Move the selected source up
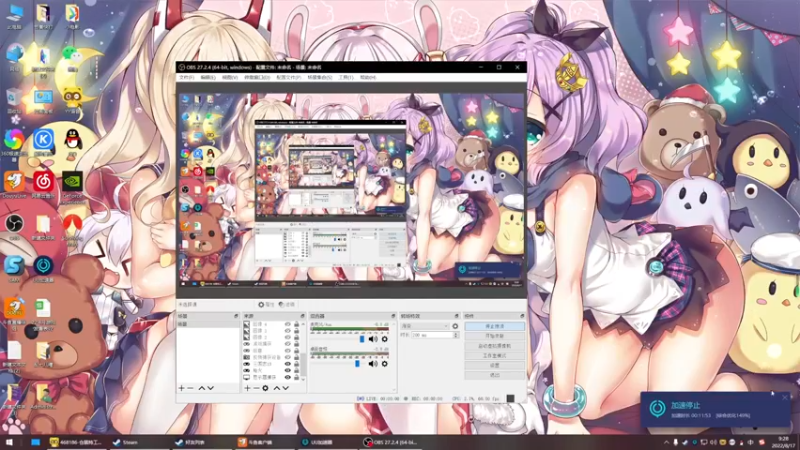 point(277,388)
